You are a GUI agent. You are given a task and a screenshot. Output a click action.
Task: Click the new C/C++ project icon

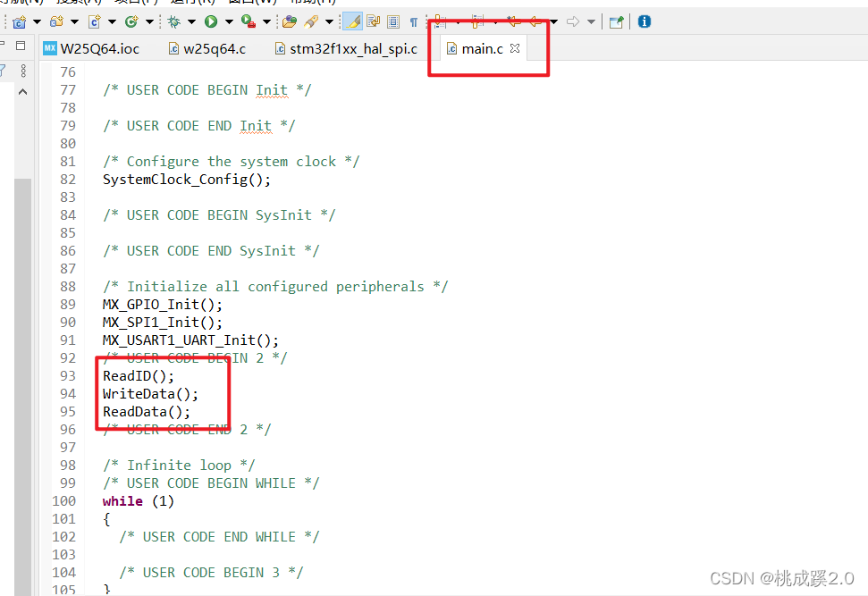tap(20, 22)
